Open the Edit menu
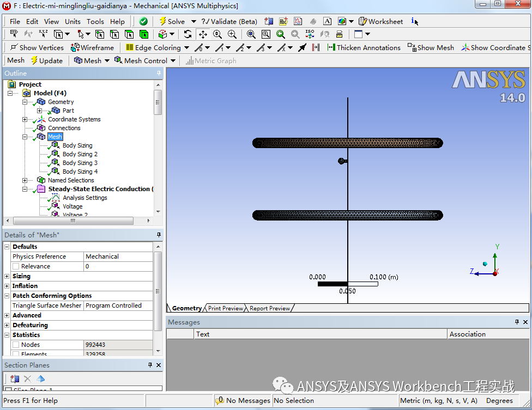532x410 pixels. pos(32,21)
